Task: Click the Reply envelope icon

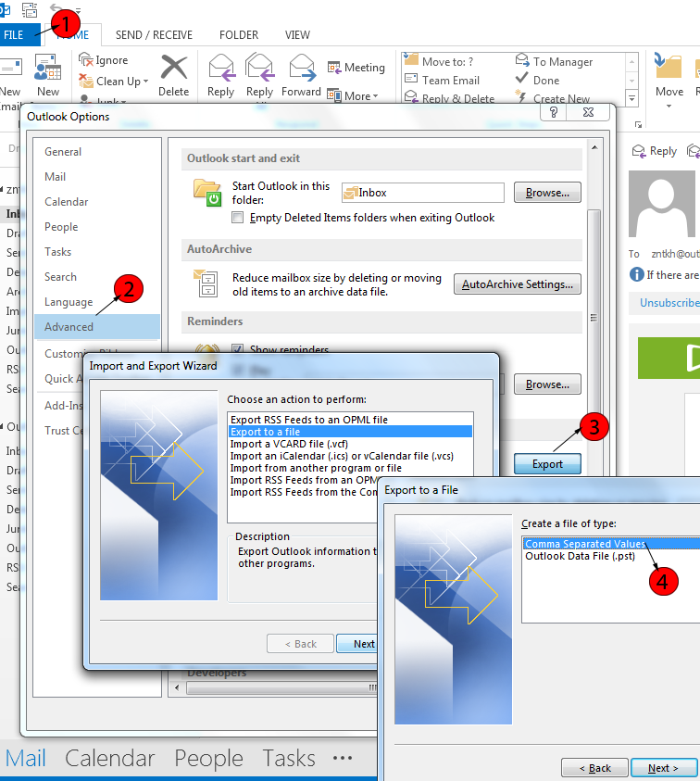Action: pyautogui.click(x=221, y=68)
